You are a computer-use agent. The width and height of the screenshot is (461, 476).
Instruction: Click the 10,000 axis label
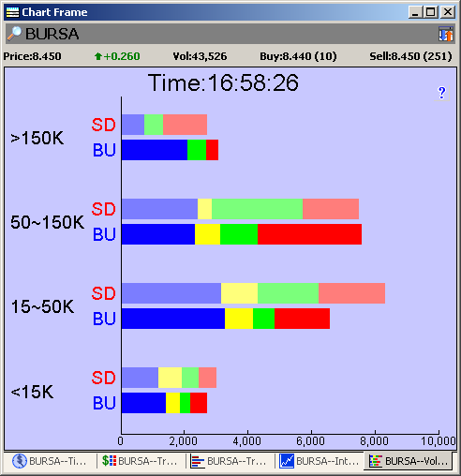click(439, 441)
